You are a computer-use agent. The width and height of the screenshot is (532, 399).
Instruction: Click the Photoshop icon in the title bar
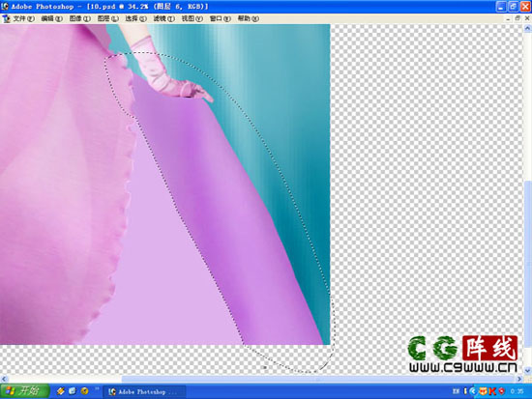[x=5, y=6]
